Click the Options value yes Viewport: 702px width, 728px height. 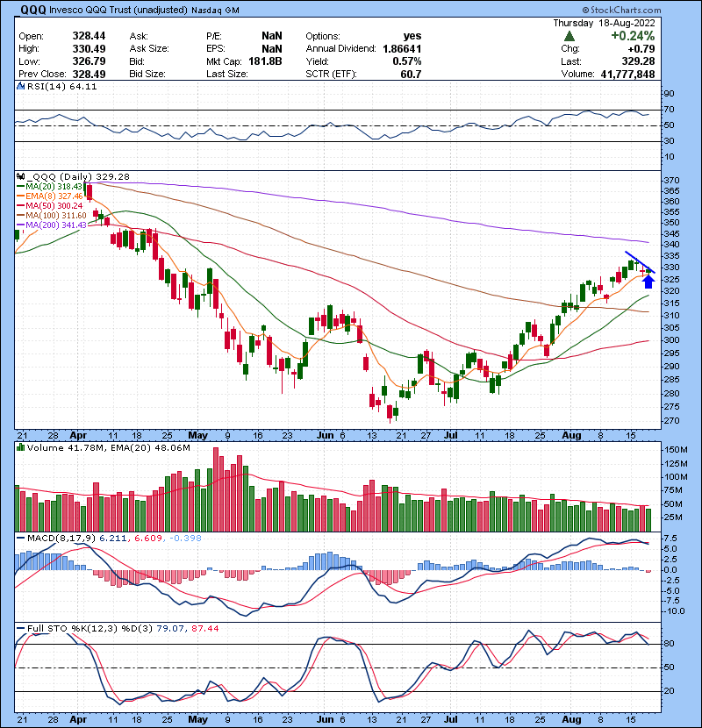tap(412, 36)
